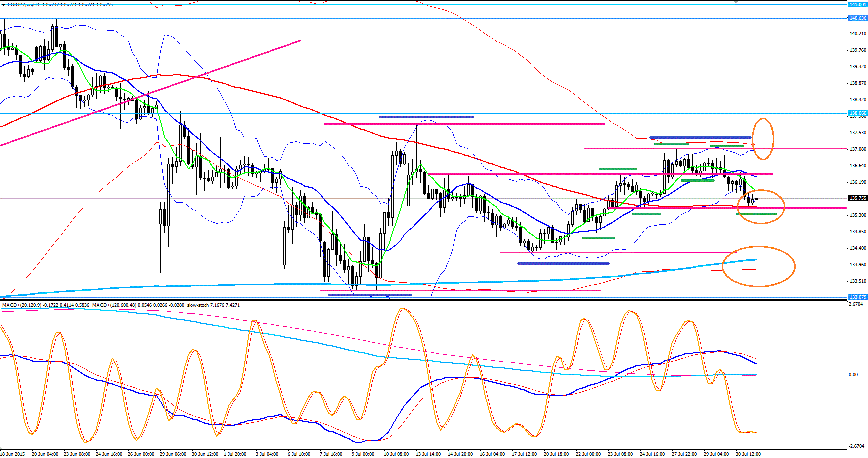This screenshot has width=868, height=458.
Task: Click the grey chart shift triangle marker
Action: [736, 2]
